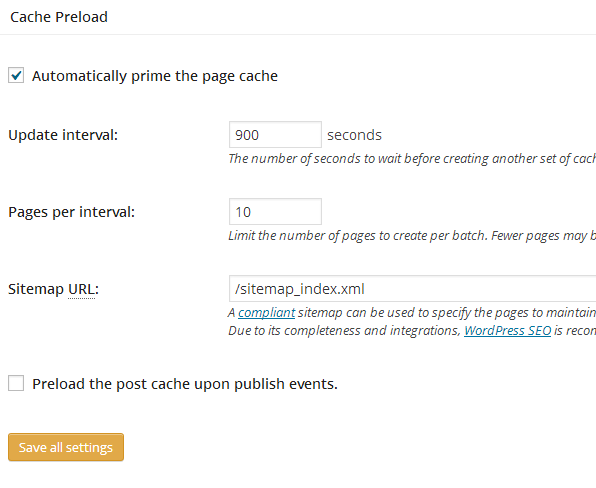This screenshot has width=596, height=488.
Task: Focus the Update interval field showing 900
Action: pos(275,135)
